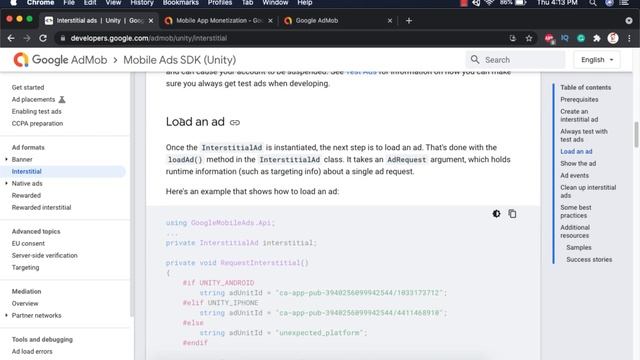Close the Google AdMob tab
This screenshot has height=360, width=640.
[x=390, y=20]
